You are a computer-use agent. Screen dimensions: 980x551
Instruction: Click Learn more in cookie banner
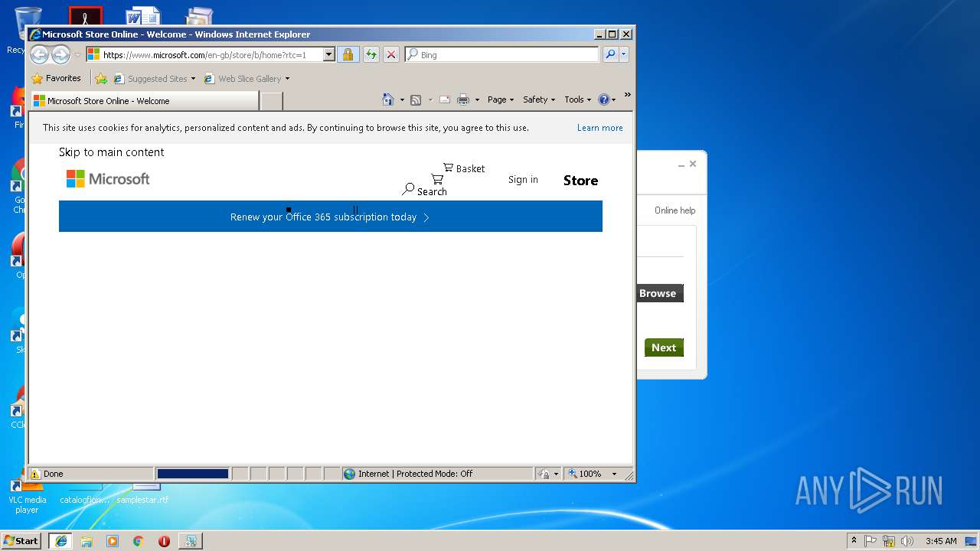(x=599, y=128)
